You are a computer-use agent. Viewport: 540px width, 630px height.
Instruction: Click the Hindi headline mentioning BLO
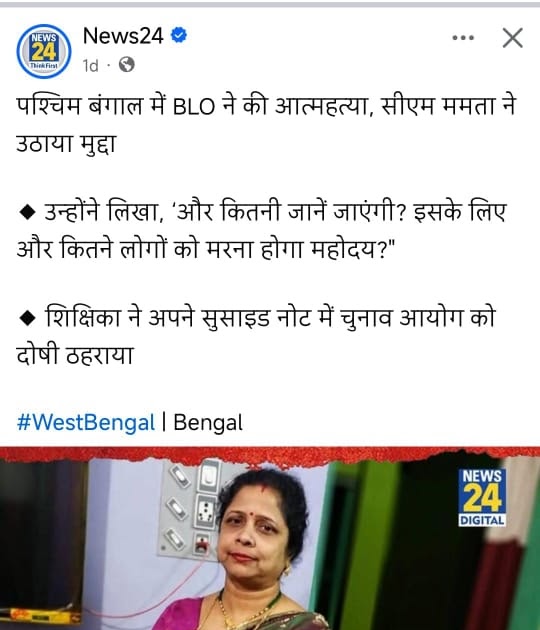point(265,124)
